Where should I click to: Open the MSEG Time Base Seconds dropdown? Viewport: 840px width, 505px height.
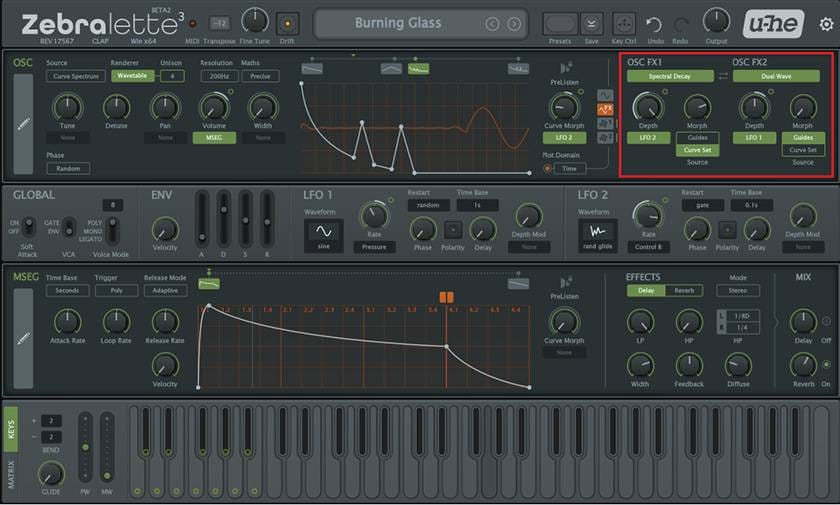click(x=67, y=290)
